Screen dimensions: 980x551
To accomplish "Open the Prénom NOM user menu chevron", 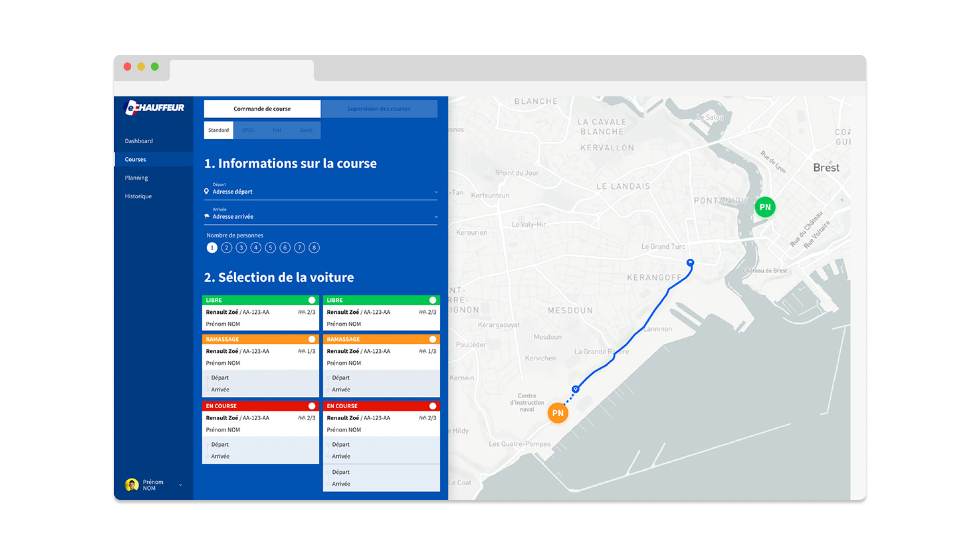I will 181,485.
